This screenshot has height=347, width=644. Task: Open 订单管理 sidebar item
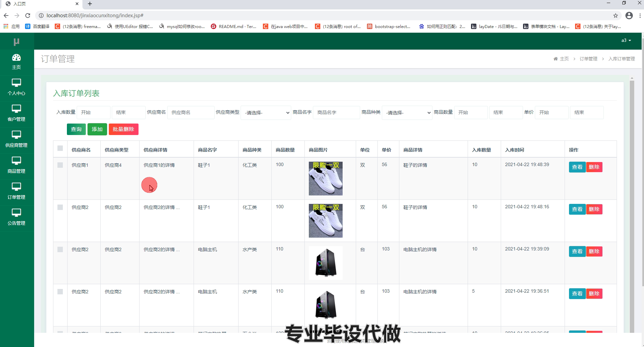tap(16, 191)
